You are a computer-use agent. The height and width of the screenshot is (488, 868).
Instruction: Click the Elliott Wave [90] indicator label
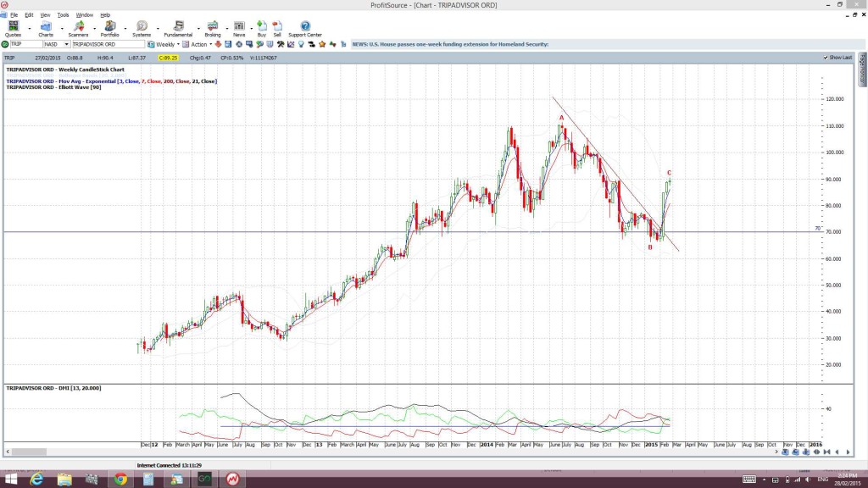53,87
